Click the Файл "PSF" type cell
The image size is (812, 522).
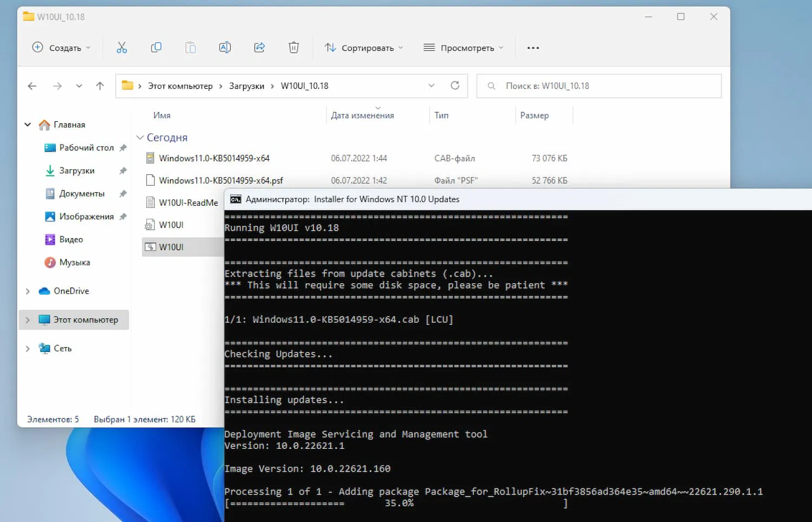pos(456,180)
